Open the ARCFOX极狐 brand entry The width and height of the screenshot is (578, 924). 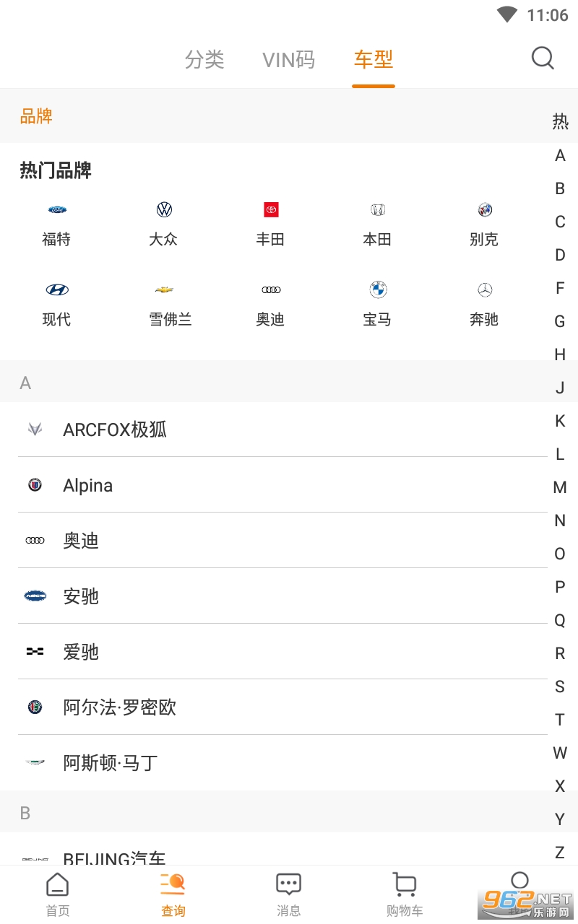tap(115, 430)
